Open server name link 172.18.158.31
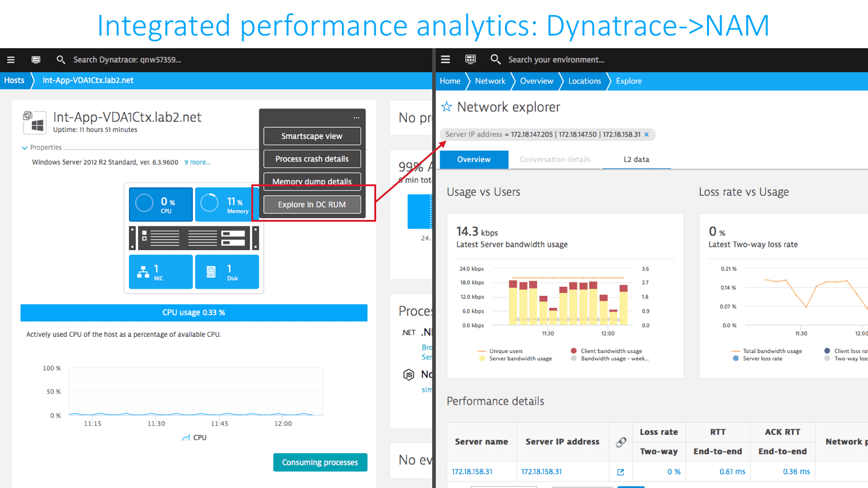The image size is (868, 488). 472,472
